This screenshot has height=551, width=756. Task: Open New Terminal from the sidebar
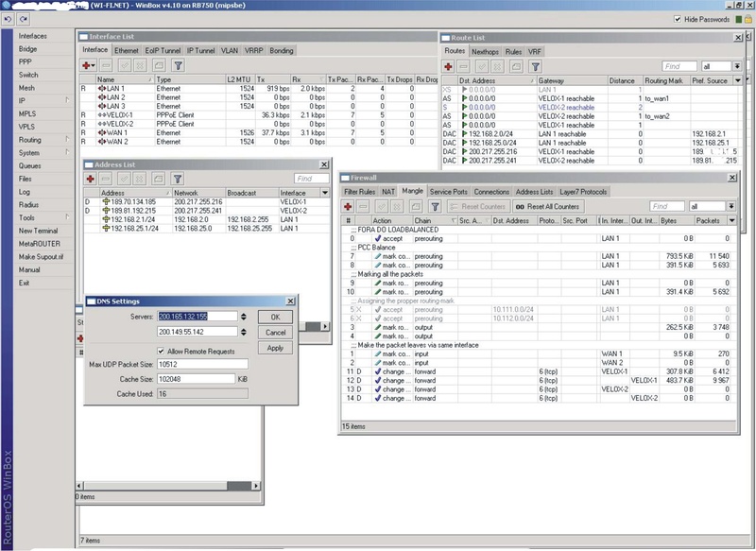point(38,231)
